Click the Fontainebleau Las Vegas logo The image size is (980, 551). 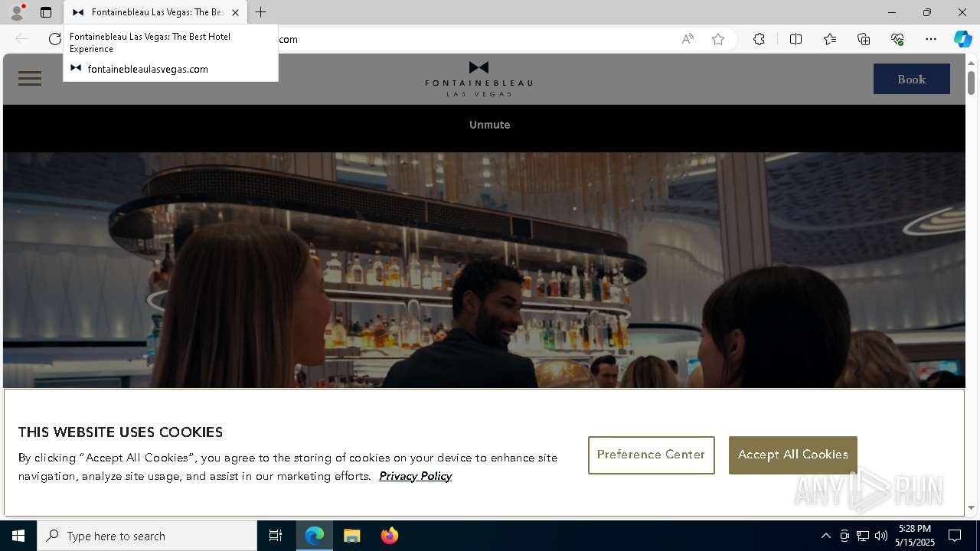pos(479,79)
